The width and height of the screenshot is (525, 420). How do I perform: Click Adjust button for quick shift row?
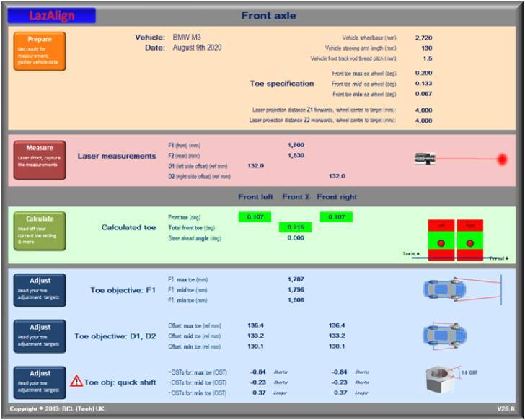39,382
